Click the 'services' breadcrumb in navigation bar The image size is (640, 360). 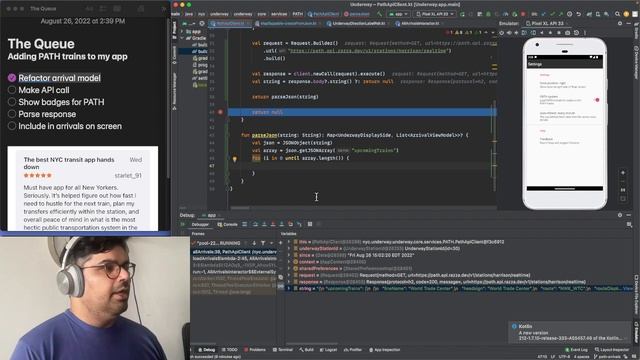[279, 14]
